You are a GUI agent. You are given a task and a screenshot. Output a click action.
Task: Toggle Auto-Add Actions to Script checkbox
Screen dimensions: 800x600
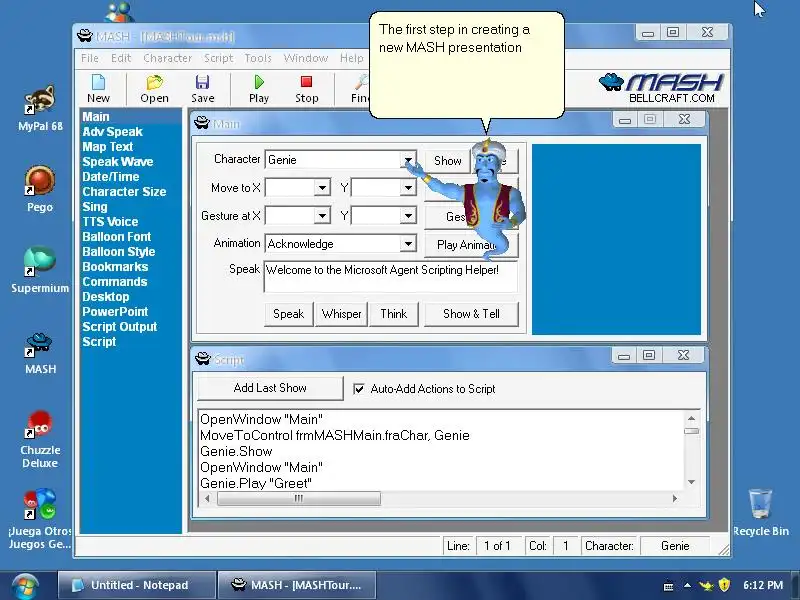pos(359,389)
